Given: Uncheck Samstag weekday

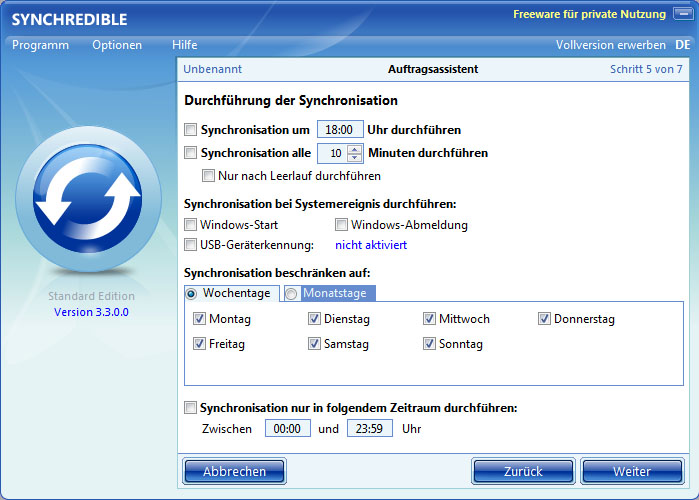Looking at the screenshot, I should (314, 344).
